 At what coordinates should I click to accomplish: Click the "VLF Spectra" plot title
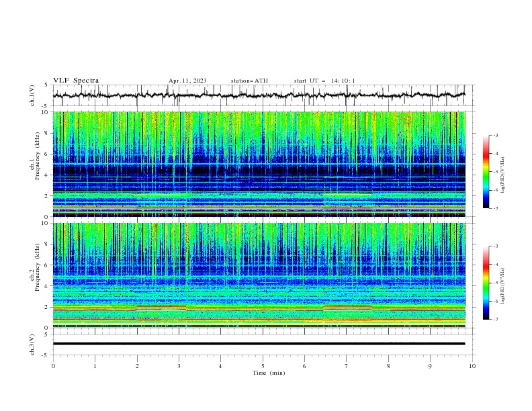tap(76, 81)
